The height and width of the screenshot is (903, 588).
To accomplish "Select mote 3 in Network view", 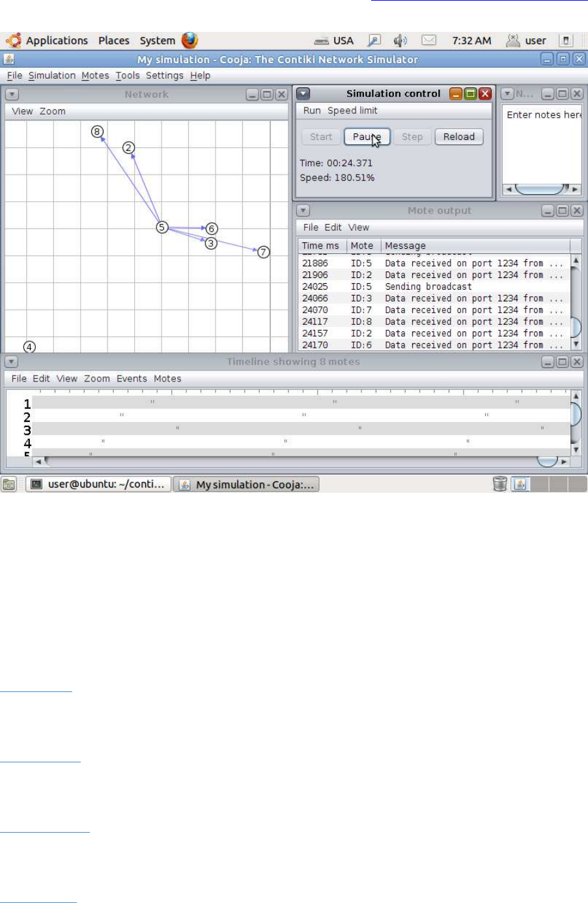I will click(210, 243).
